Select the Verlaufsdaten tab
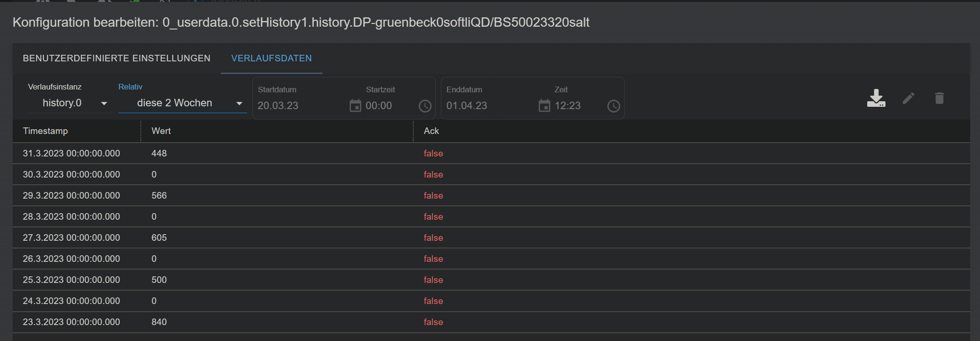The height and width of the screenshot is (341, 980). pyautogui.click(x=271, y=59)
